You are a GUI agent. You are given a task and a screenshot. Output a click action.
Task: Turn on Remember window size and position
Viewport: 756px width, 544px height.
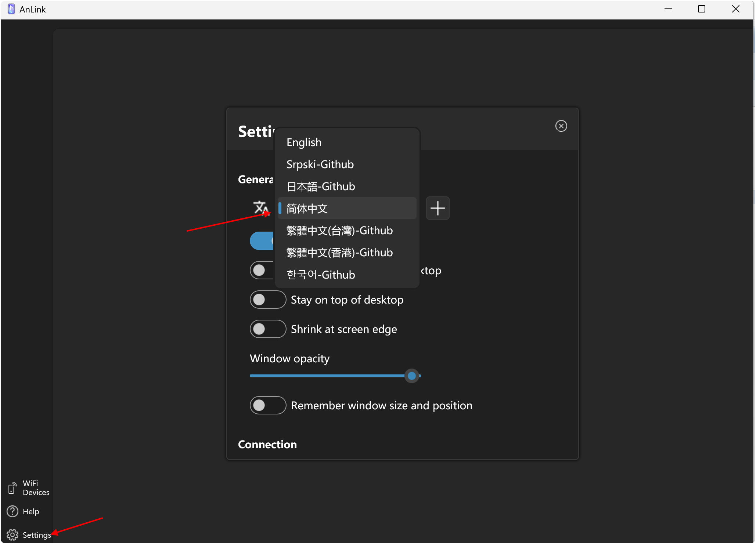point(268,405)
